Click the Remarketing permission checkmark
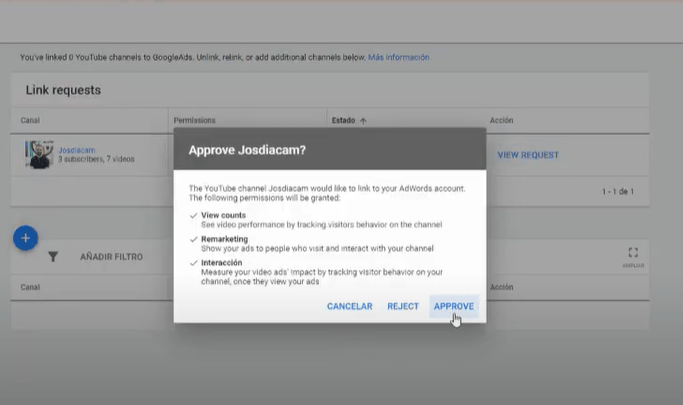Viewport: 683px width, 405px height. pos(194,239)
